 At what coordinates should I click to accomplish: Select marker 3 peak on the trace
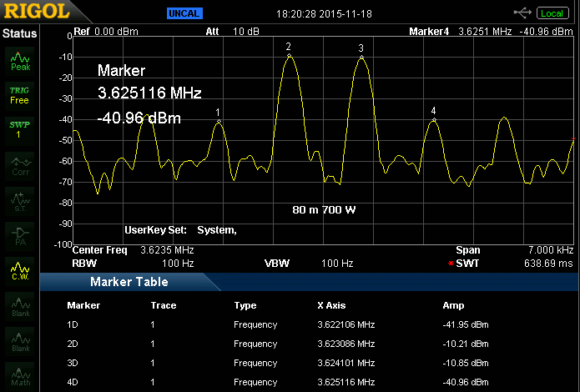click(x=361, y=58)
